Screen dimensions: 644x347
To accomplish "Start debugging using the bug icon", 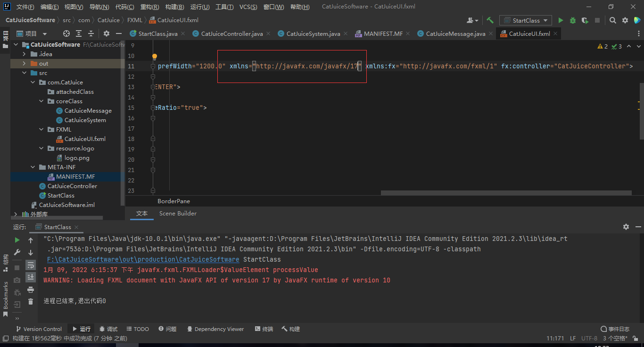I will (572, 20).
